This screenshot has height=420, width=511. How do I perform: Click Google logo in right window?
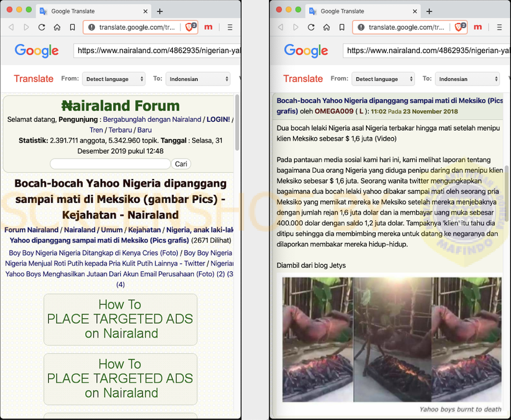306,51
